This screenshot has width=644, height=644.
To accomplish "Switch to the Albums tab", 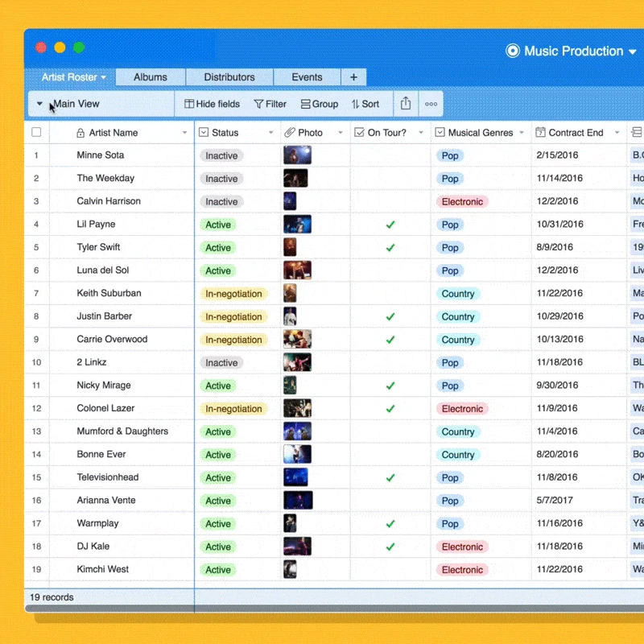I will 151,77.
